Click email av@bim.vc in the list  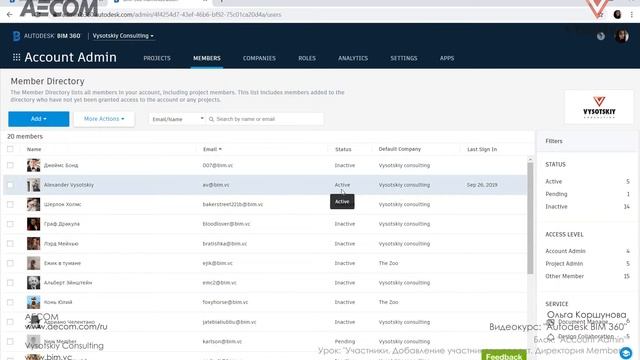pyautogui.click(x=216, y=185)
